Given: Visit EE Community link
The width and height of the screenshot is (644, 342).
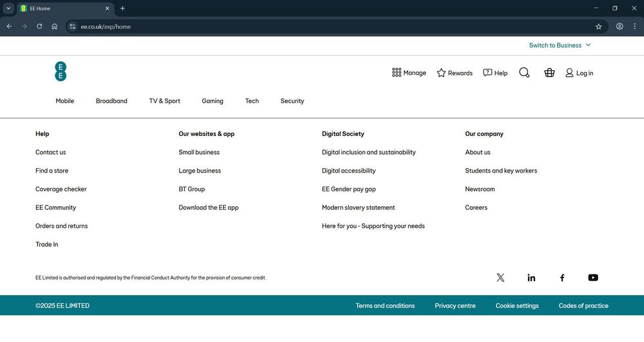Looking at the screenshot, I should (55, 208).
